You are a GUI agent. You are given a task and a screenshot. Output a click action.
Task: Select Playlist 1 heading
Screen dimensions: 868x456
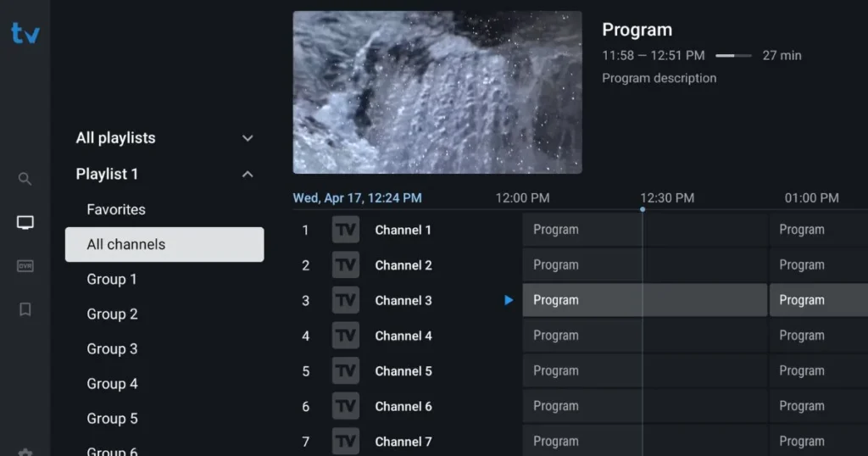107,175
